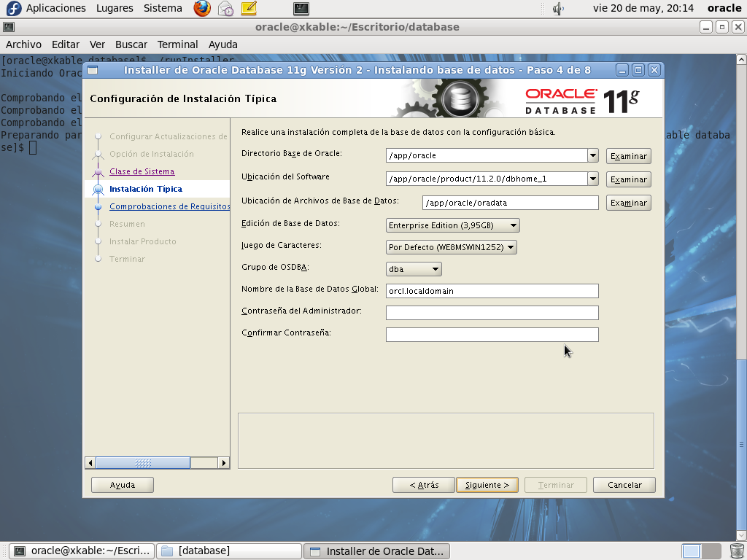Expand Ubicación del Software dropdown arrow
This screenshot has width=747, height=560.
592,179
